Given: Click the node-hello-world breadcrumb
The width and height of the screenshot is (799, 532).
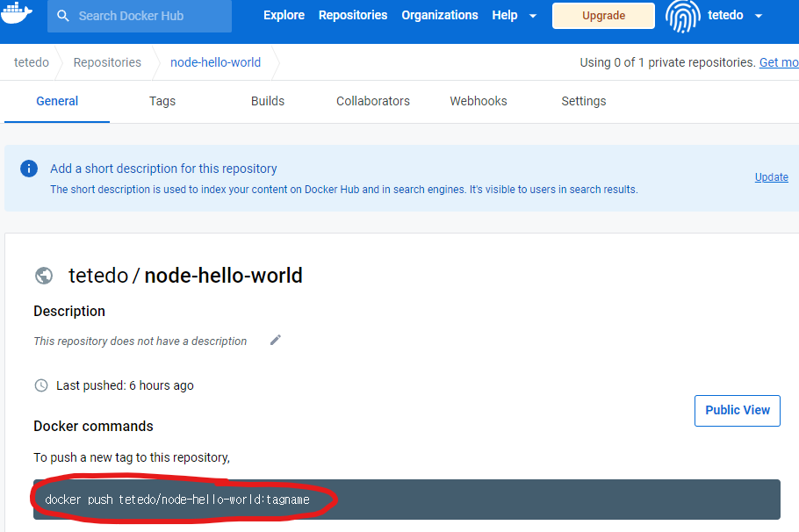Looking at the screenshot, I should point(215,62).
